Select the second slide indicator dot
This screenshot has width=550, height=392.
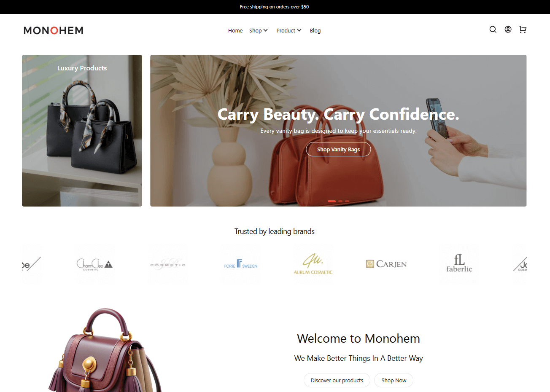[340, 201]
